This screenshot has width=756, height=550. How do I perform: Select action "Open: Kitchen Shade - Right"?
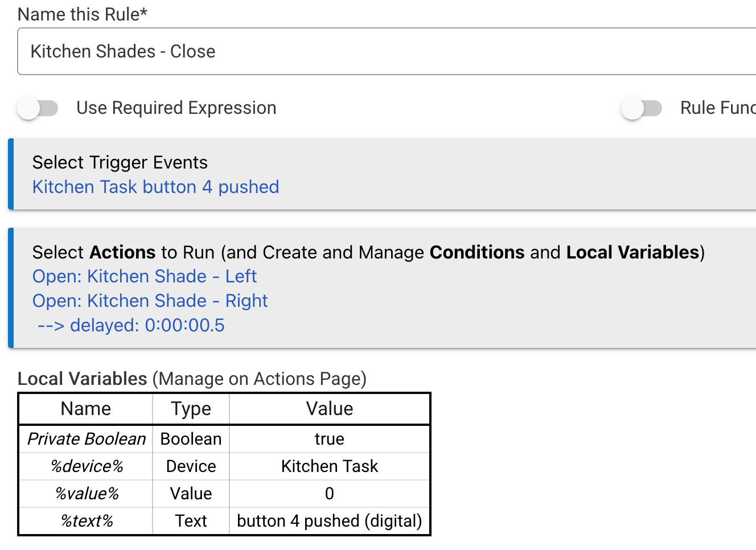[x=150, y=301]
